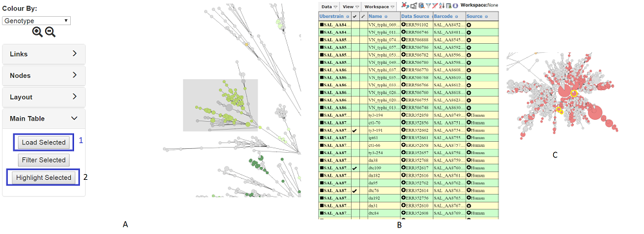Tick the selection cell for ipt61 row
Image resolution: width=644 pixels, height=234 pixels.
[x=355, y=138]
